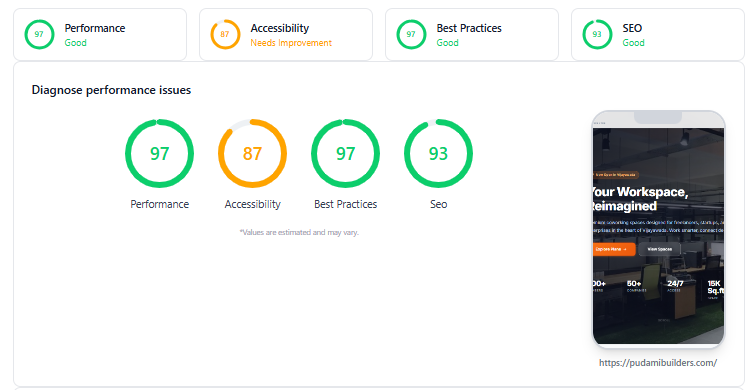This screenshot has height=390, width=747.
Task: Select the Accessibility Needs Improvement card
Action: tap(286, 34)
